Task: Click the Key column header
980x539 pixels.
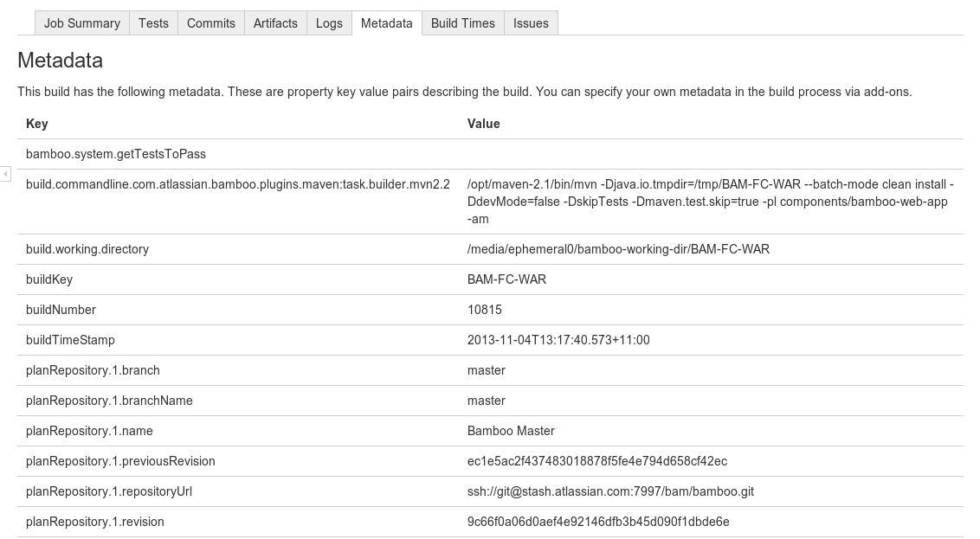Action: pos(37,124)
